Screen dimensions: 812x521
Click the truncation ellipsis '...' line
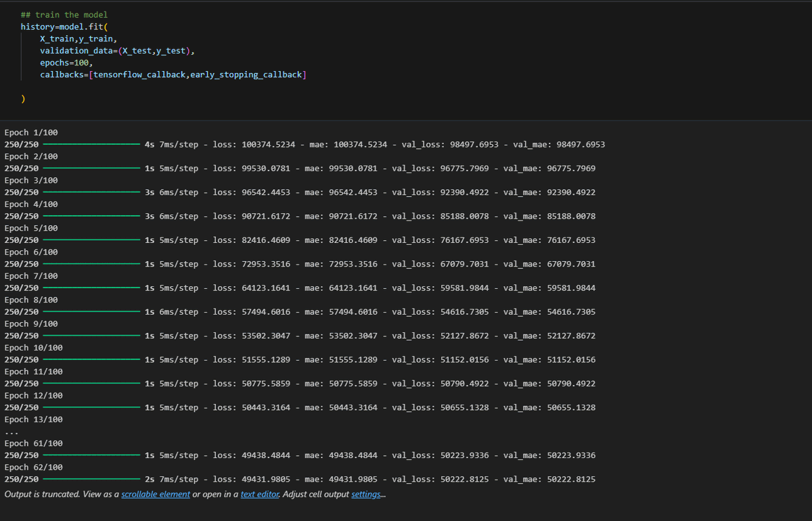12,432
